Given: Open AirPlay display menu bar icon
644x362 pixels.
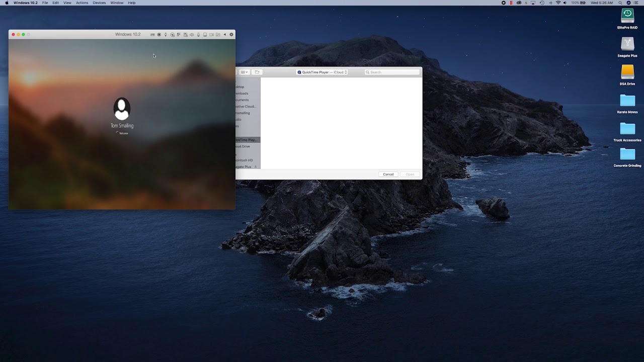Looking at the screenshot, I should point(533,3).
